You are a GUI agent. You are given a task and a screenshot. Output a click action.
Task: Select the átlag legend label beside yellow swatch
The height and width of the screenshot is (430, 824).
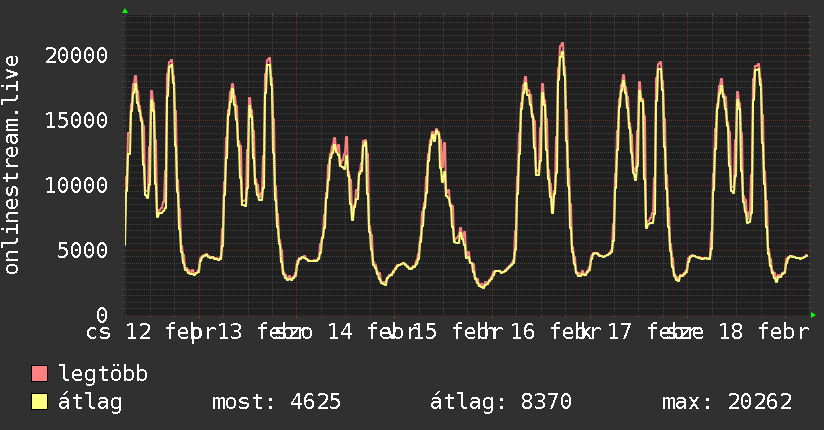point(90,403)
